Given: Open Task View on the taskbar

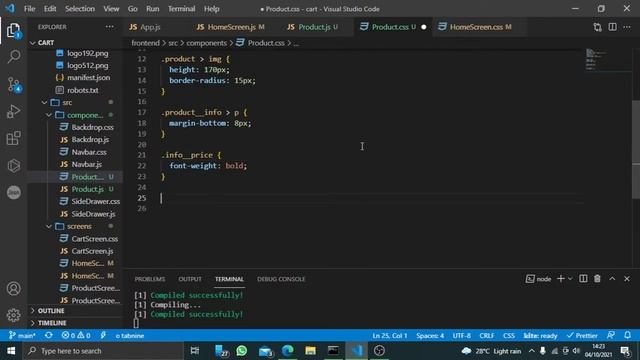Looking at the screenshot, I should [195, 351].
